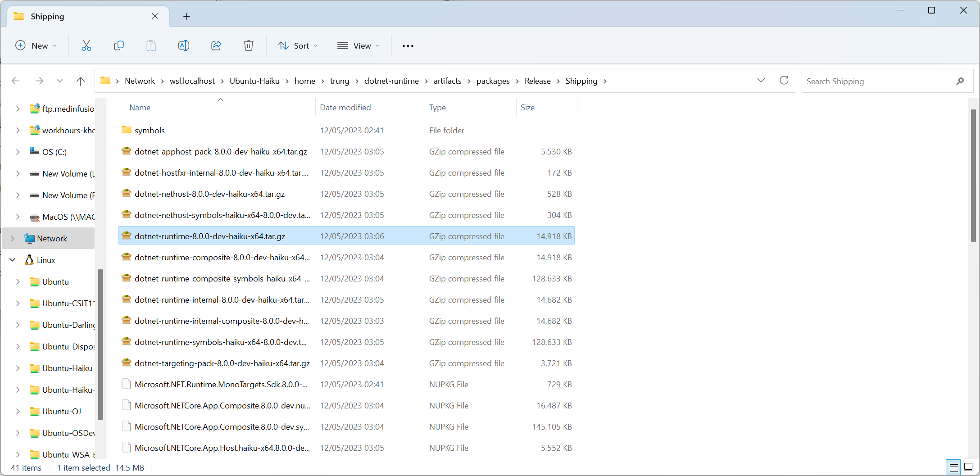
Task: Click the See more ellipsis button
Action: (408, 45)
